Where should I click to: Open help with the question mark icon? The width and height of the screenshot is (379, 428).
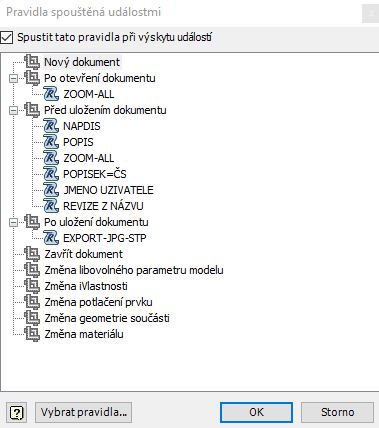coord(17,413)
